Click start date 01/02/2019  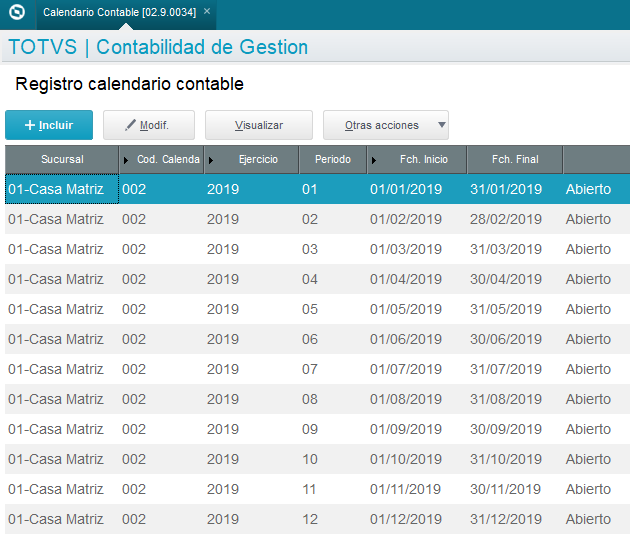pos(406,219)
